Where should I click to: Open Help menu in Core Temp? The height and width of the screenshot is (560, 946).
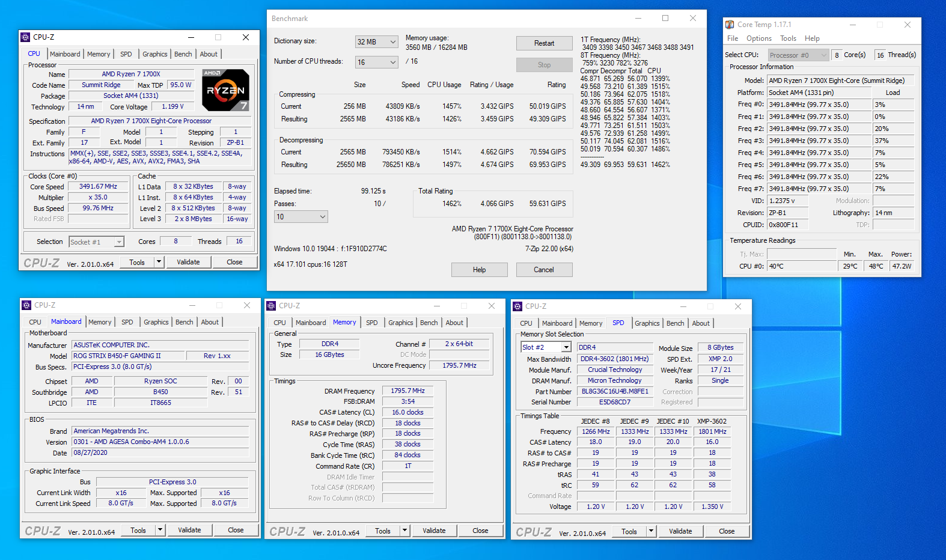(x=812, y=38)
